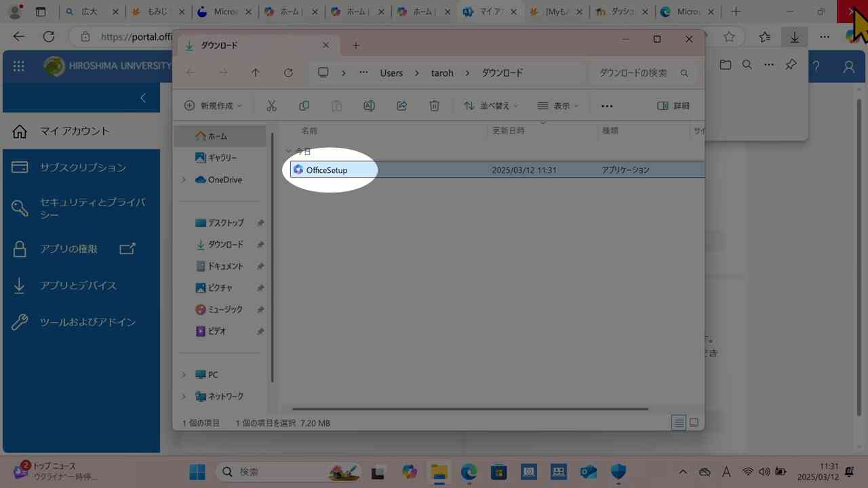Open the 並べ替え sort dropdown
Image resolution: width=868 pixels, height=488 pixels.
tap(490, 105)
